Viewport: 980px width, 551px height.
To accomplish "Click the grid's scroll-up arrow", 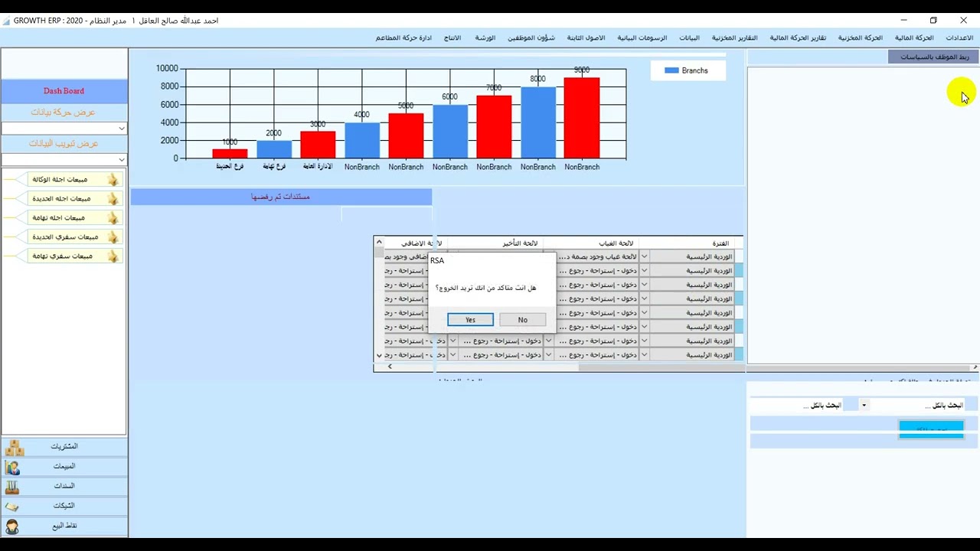I will pyautogui.click(x=379, y=242).
